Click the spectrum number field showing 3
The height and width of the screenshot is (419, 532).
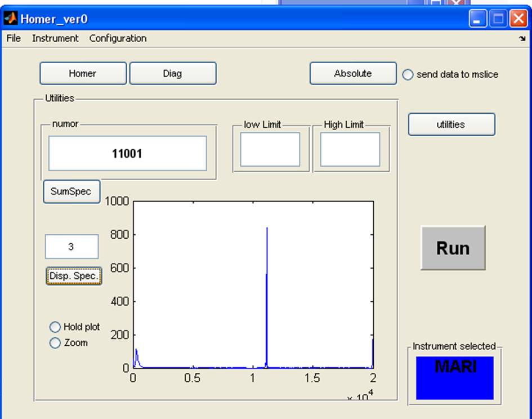tap(71, 247)
